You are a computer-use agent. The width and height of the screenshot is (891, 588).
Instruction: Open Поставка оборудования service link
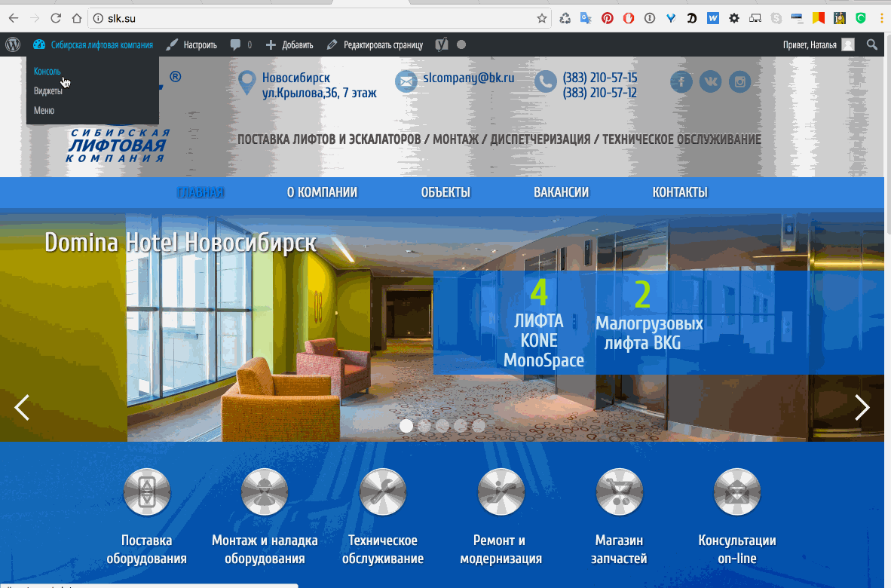pyautogui.click(x=146, y=550)
